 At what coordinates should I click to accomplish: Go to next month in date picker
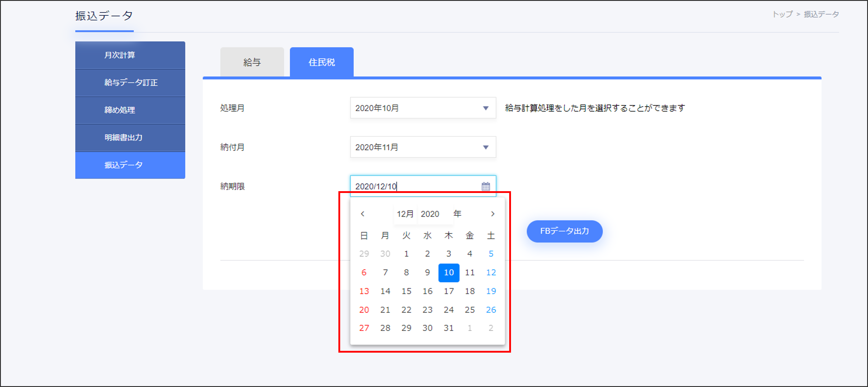click(493, 214)
